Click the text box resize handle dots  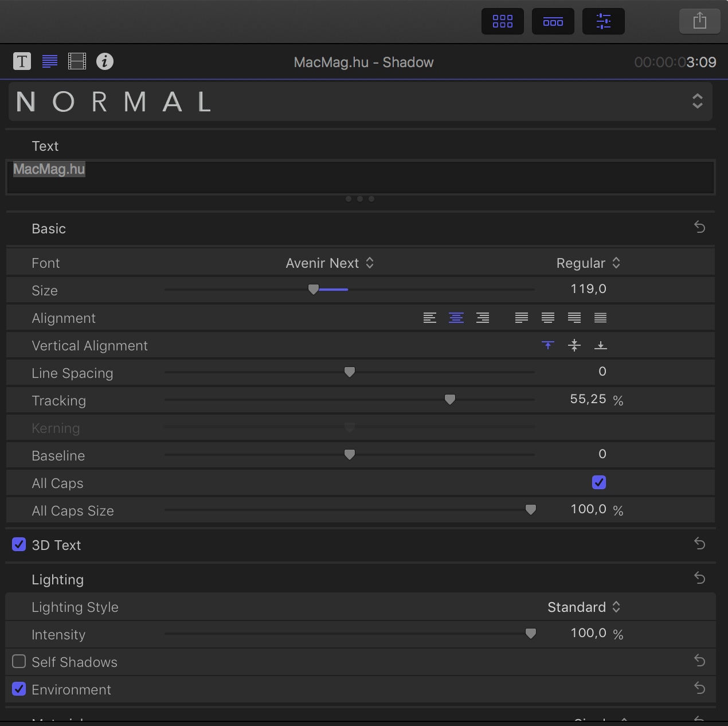coord(360,199)
